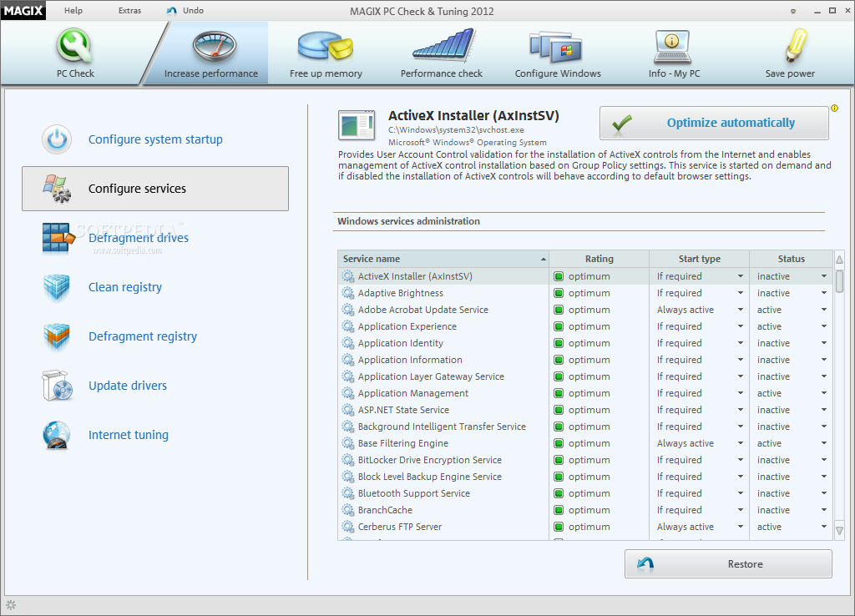Click the services list scrollbar thumb
The height and width of the screenshot is (616, 855).
click(839, 281)
